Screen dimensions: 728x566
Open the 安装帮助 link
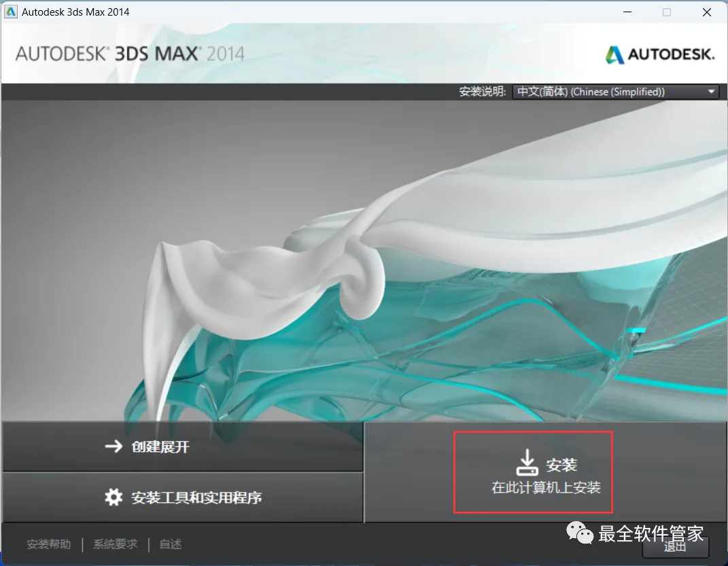tap(49, 544)
